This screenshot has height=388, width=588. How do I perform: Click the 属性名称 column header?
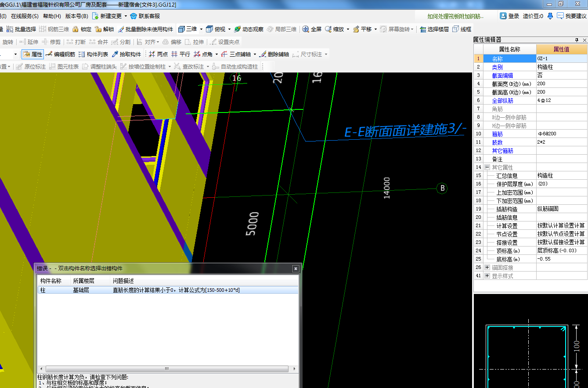509,49
